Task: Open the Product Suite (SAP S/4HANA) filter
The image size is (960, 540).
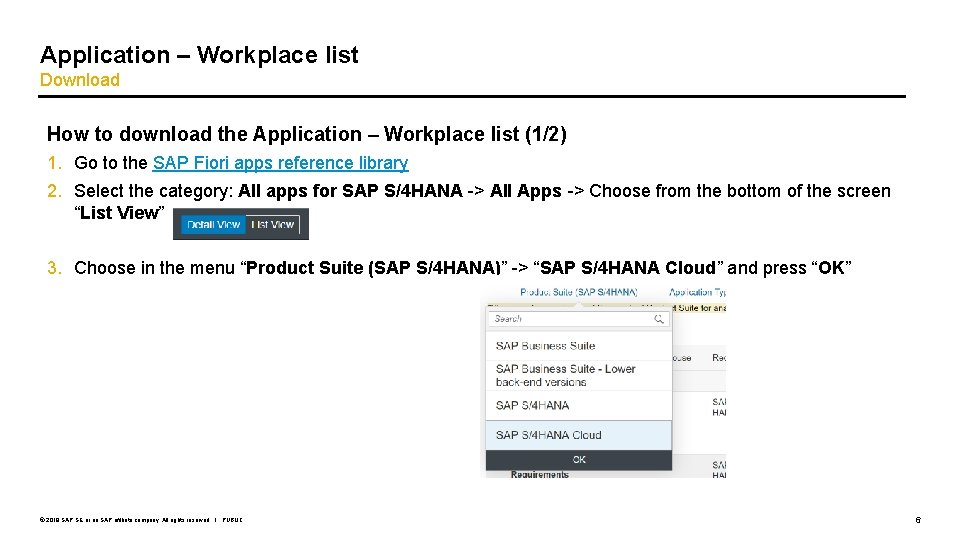Action: [x=579, y=292]
